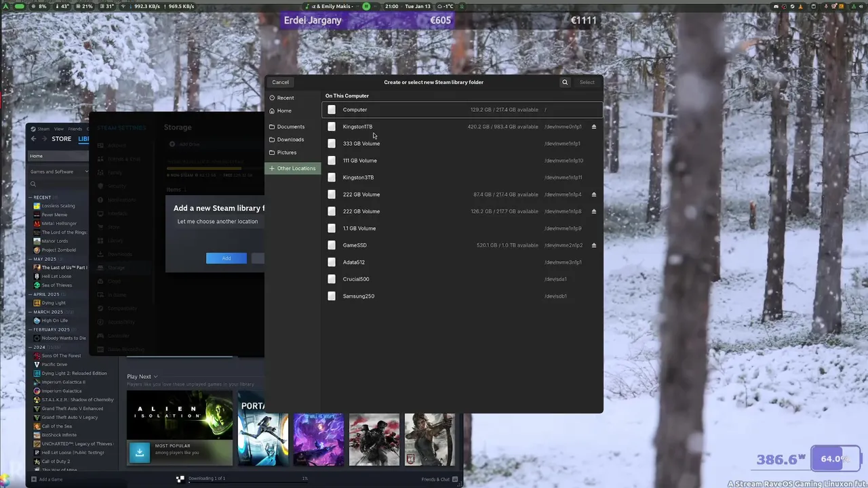Select Hell Let Loose under MAY 2025
868x488 pixels.
[x=56, y=277]
